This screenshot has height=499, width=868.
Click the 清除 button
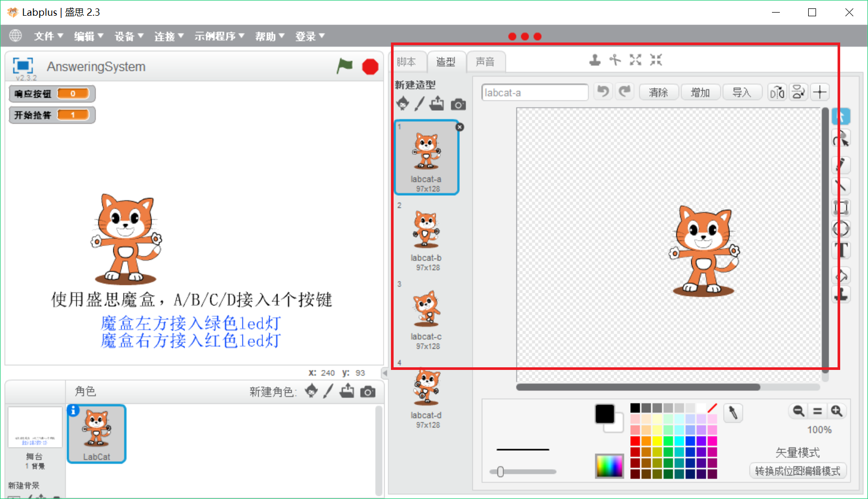tap(659, 92)
